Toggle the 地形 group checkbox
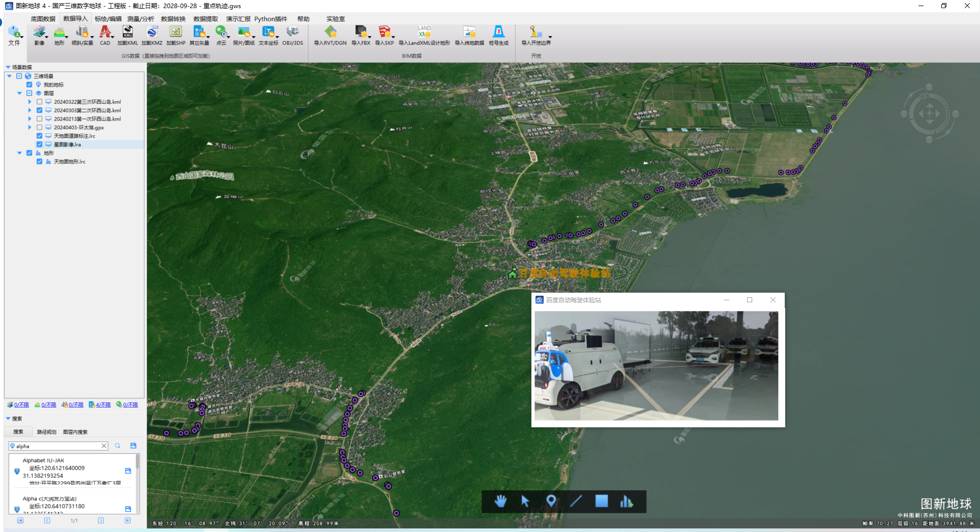 29,153
